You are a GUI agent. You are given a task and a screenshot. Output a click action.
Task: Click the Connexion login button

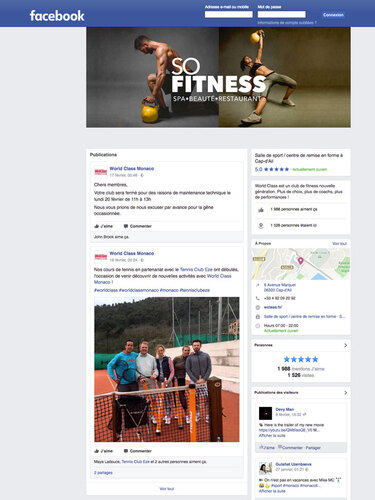pyautogui.click(x=333, y=15)
